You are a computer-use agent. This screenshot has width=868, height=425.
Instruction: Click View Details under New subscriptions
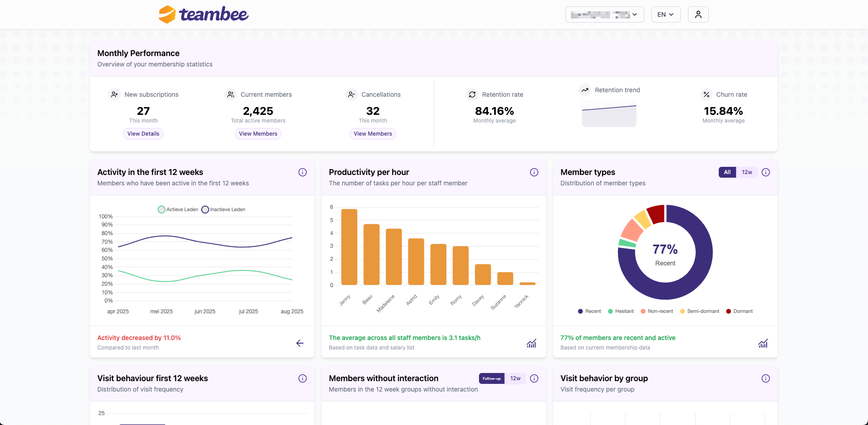click(x=143, y=134)
